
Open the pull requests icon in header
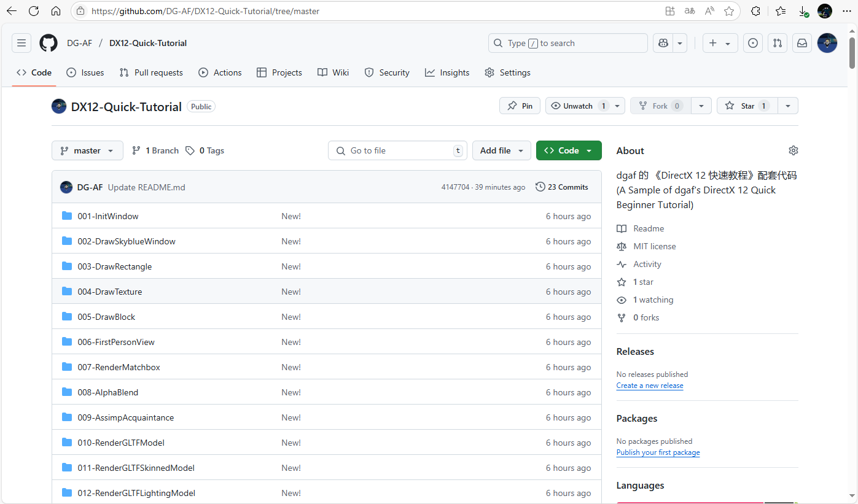click(778, 43)
